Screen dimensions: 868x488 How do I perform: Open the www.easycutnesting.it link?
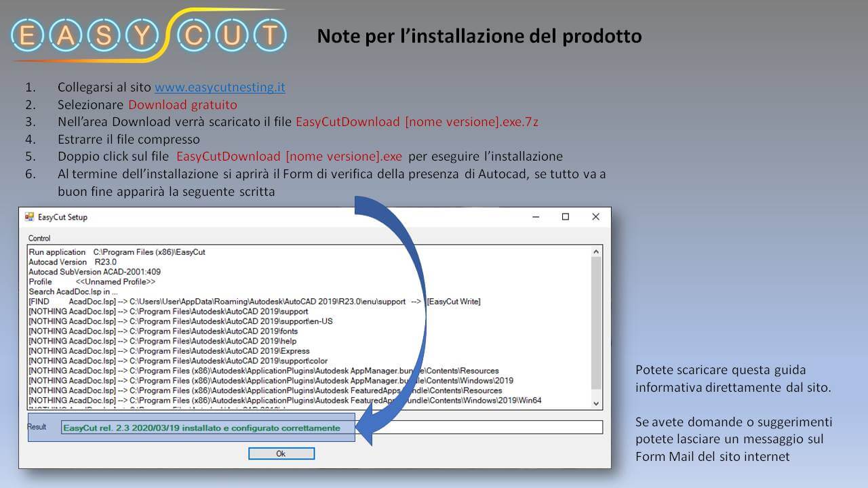point(220,87)
